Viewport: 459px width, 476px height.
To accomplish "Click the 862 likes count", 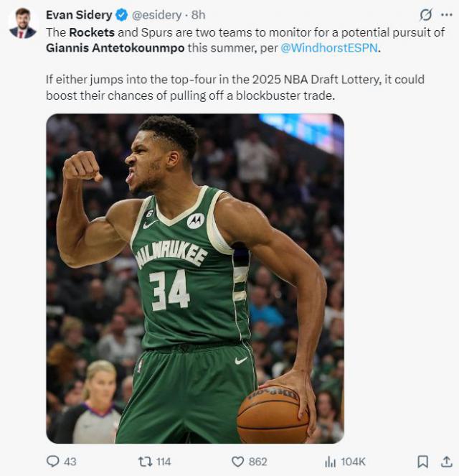I will 257,461.
